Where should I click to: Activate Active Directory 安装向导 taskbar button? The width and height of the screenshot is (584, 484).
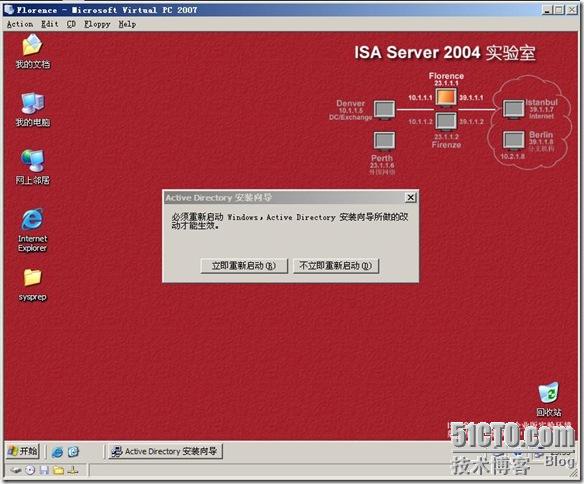(x=165, y=452)
